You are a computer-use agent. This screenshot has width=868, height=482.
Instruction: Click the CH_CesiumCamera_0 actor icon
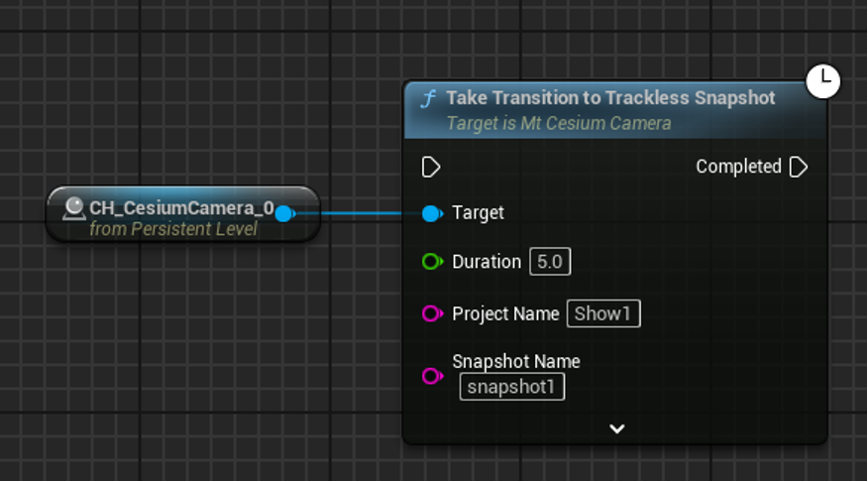[x=73, y=208]
